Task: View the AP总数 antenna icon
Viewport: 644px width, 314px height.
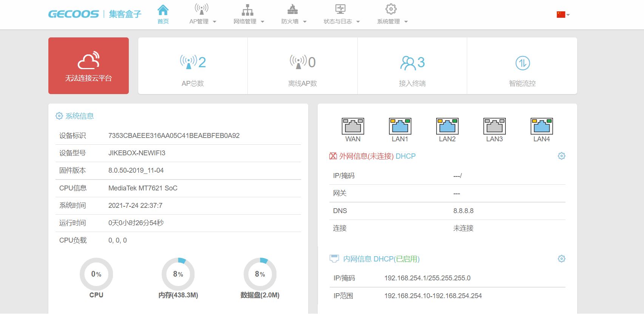Action: click(188, 62)
